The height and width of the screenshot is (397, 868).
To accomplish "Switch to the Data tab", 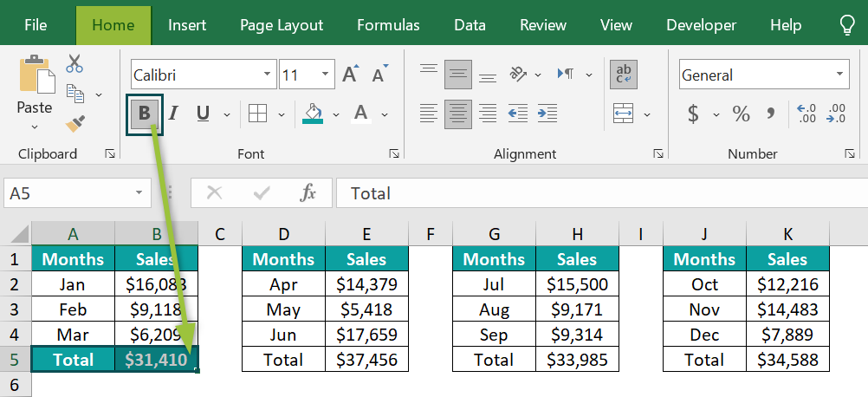I will [470, 25].
